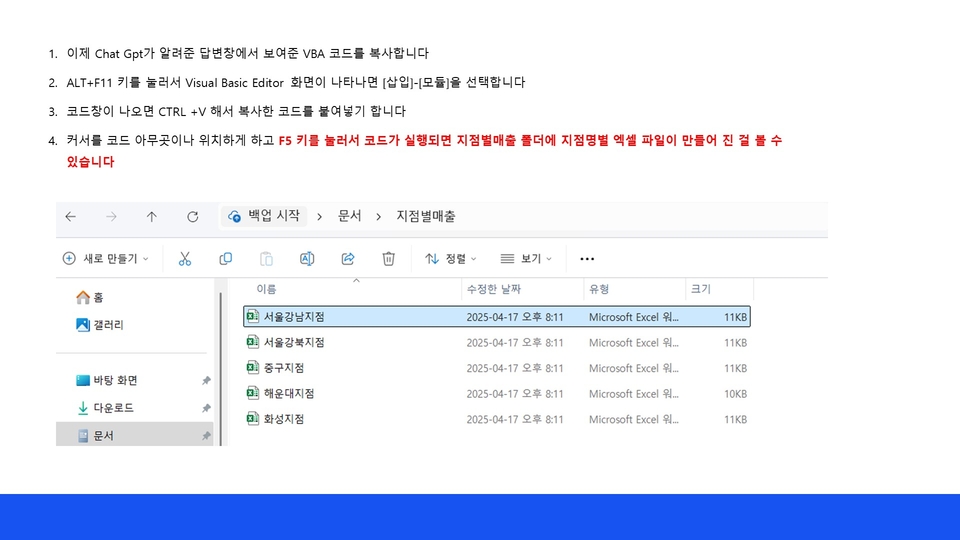Screen dimensions: 960x540
Task: Open the three-dot more options menu
Action: point(587,259)
